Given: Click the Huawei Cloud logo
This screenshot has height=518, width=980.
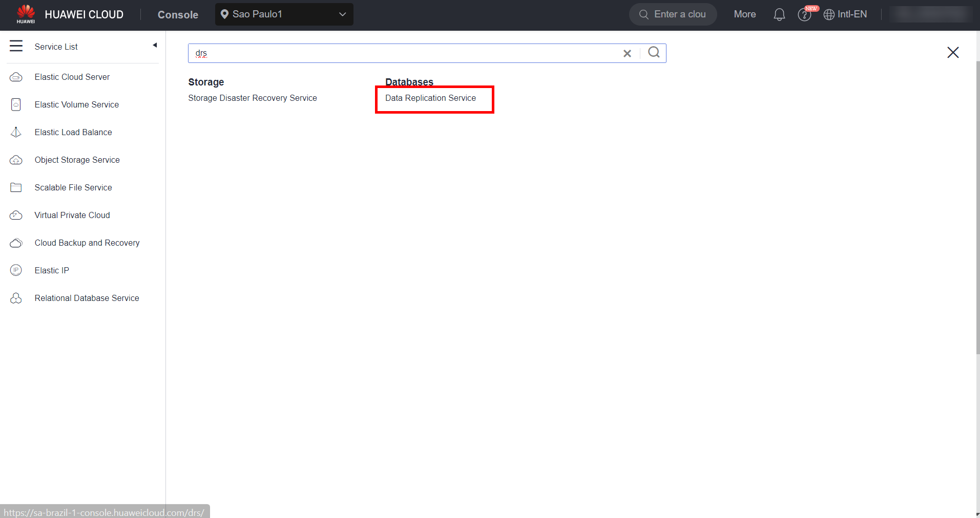Looking at the screenshot, I should tap(26, 14).
